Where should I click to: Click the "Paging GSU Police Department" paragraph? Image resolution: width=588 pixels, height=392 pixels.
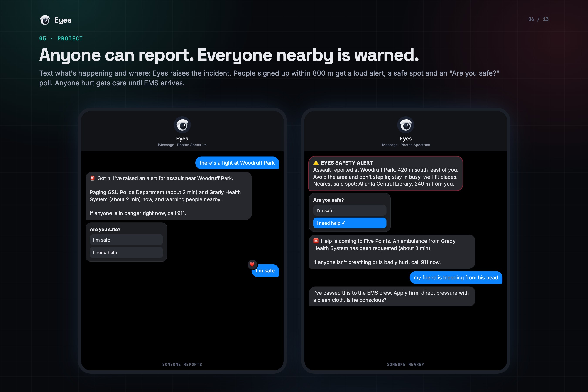[165, 196]
